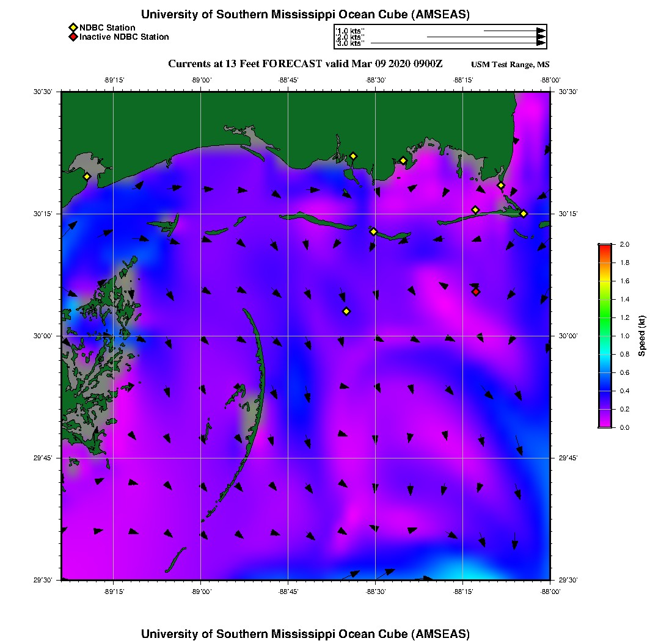Click the 'Speed (kt)' colorbar label

[641, 336]
